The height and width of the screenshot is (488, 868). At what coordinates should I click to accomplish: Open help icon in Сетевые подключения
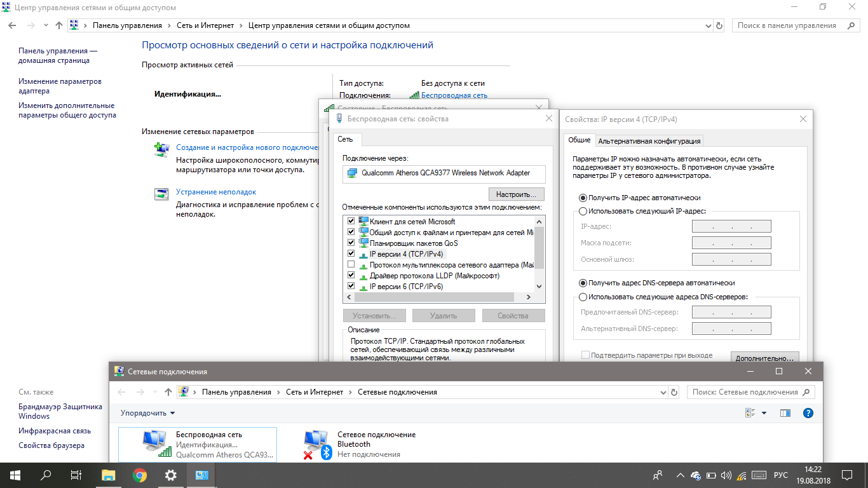pyautogui.click(x=808, y=413)
